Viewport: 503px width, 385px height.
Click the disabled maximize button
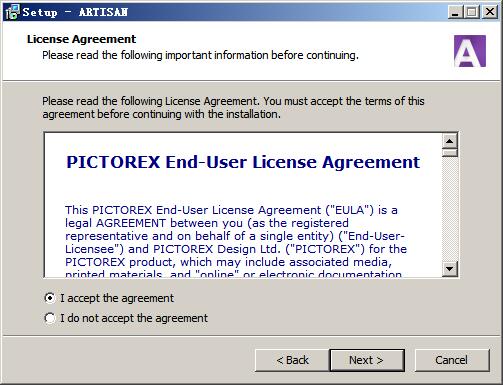pyautogui.click(x=472, y=12)
